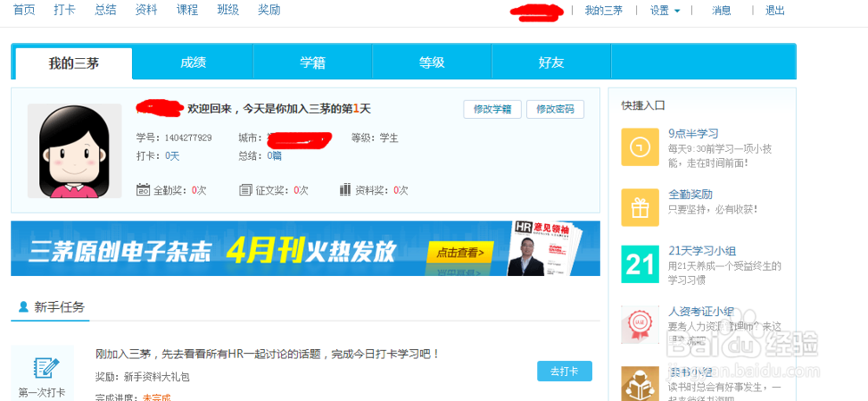The image size is (868, 401).
Task: Click the 等级: 学生 text
Action: pyautogui.click(x=375, y=138)
